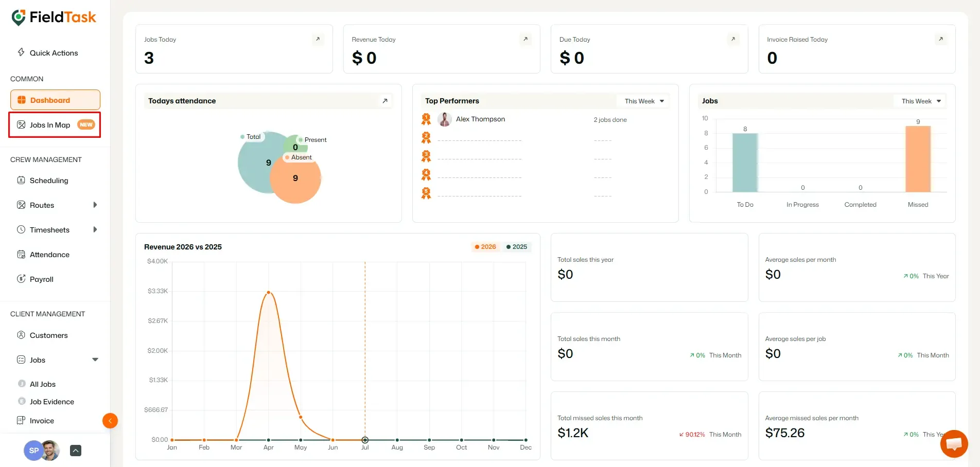The height and width of the screenshot is (467, 980).
Task: Collapse the Jobs submenu caret
Action: tap(95, 360)
